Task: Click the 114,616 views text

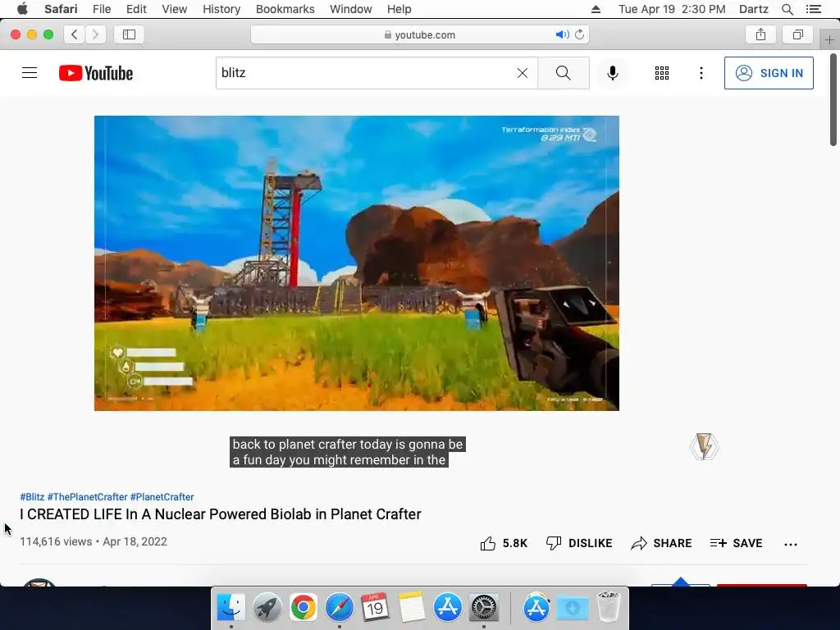Action: pyautogui.click(x=56, y=541)
